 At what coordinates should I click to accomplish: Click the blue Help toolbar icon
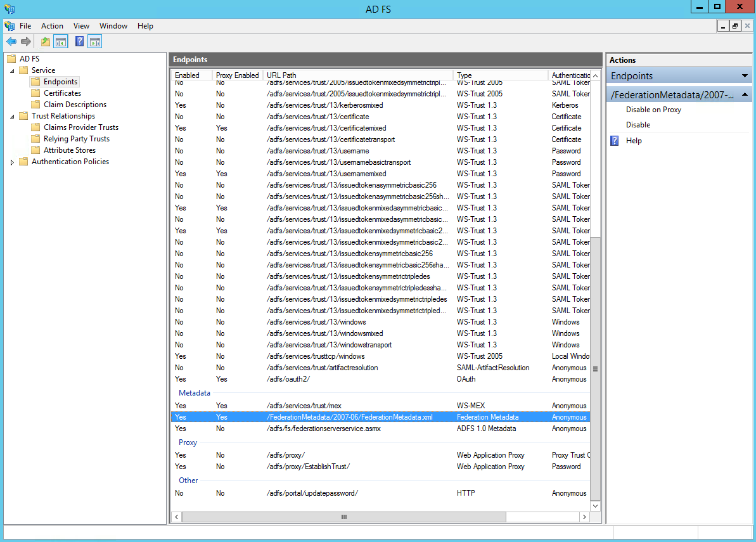point(80,42)
